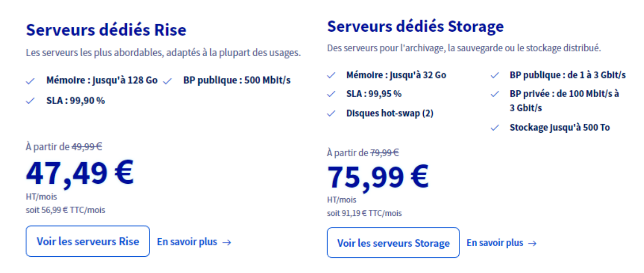
Task: Click the checkmark beside Disques hot-swap (2)
Action: tap(331, 113)
